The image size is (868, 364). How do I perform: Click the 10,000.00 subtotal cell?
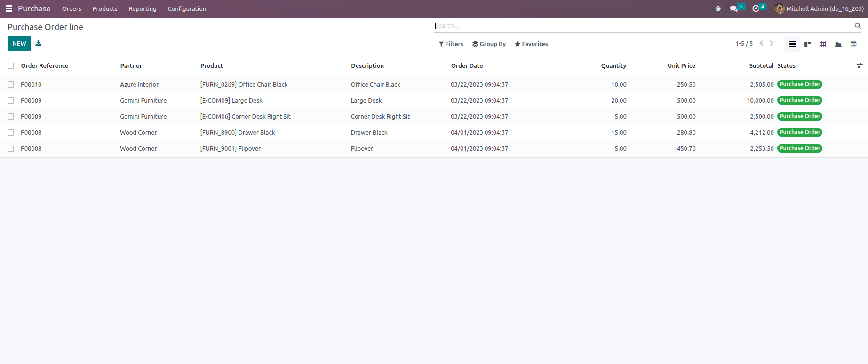click(760, 101)
